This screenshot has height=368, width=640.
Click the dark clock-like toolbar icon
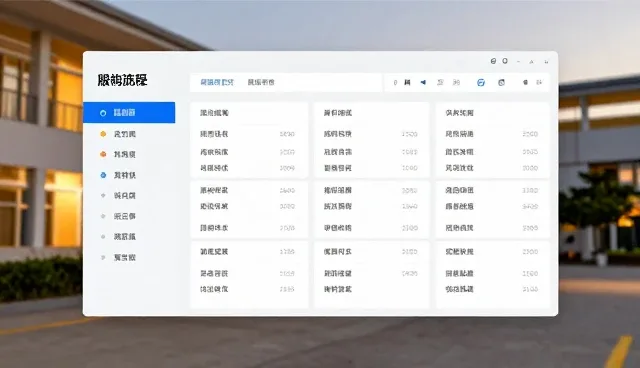[501, 83]
